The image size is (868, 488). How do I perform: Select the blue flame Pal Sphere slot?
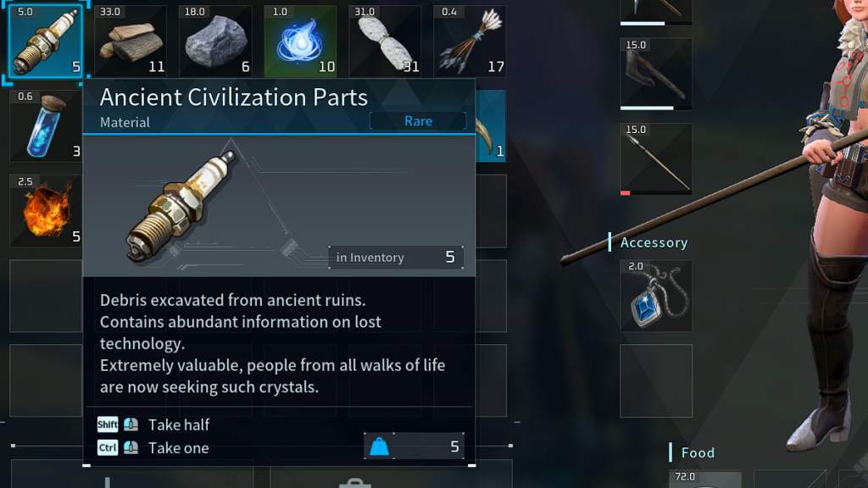300,41
